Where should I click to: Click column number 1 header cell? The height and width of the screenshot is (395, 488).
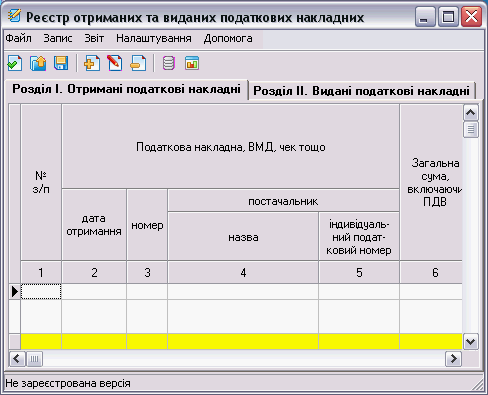click(41, 272)
